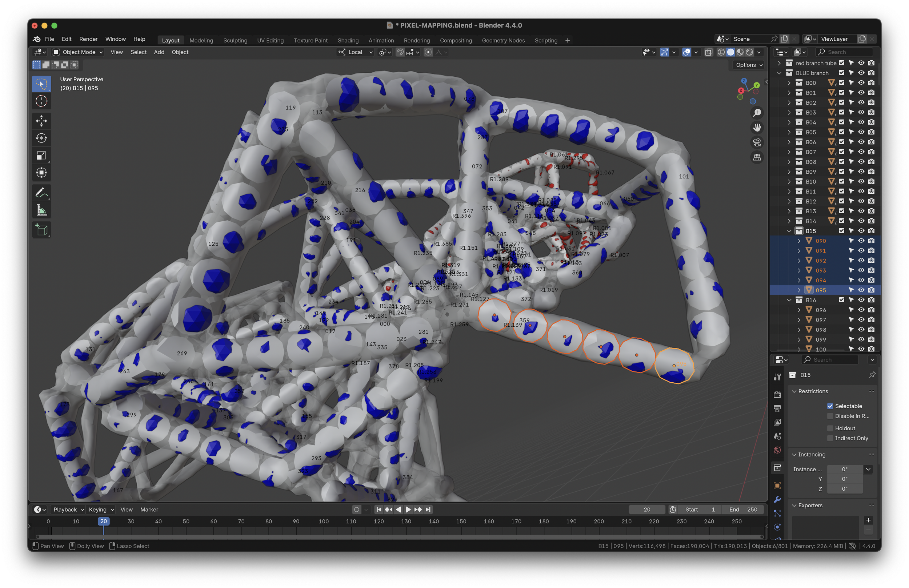
Task: Toggle camera view with the camera icon
Action: pos(757,142)
